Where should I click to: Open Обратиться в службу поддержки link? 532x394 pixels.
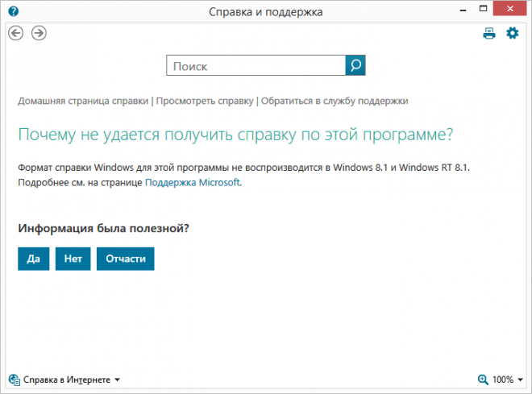(x=335, y=101)
